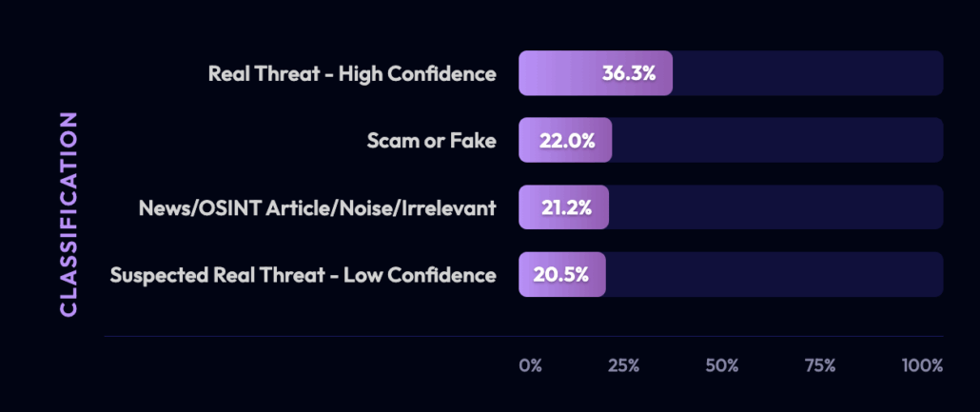Click the 75% axis tick label
The image size is (980, 412).
tap(819, 365)
